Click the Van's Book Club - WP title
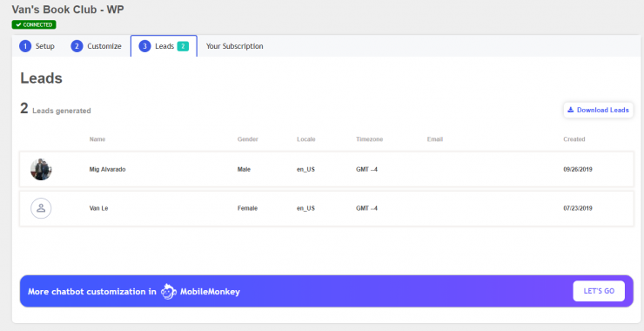This screenshot has width=644, height=331. point(68,10)
